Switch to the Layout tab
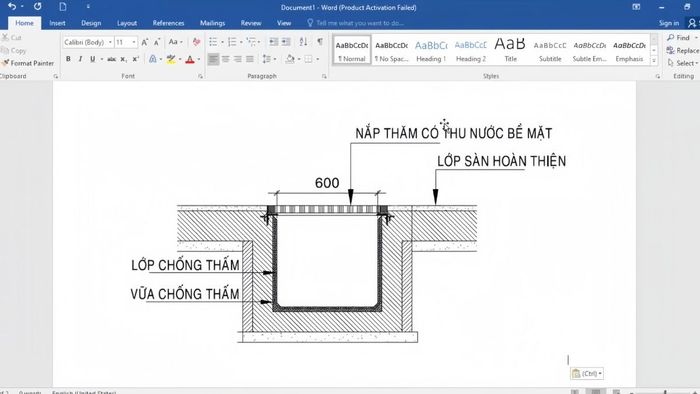Viewport: 700px width, 394px height. click(x=127, y=23)
